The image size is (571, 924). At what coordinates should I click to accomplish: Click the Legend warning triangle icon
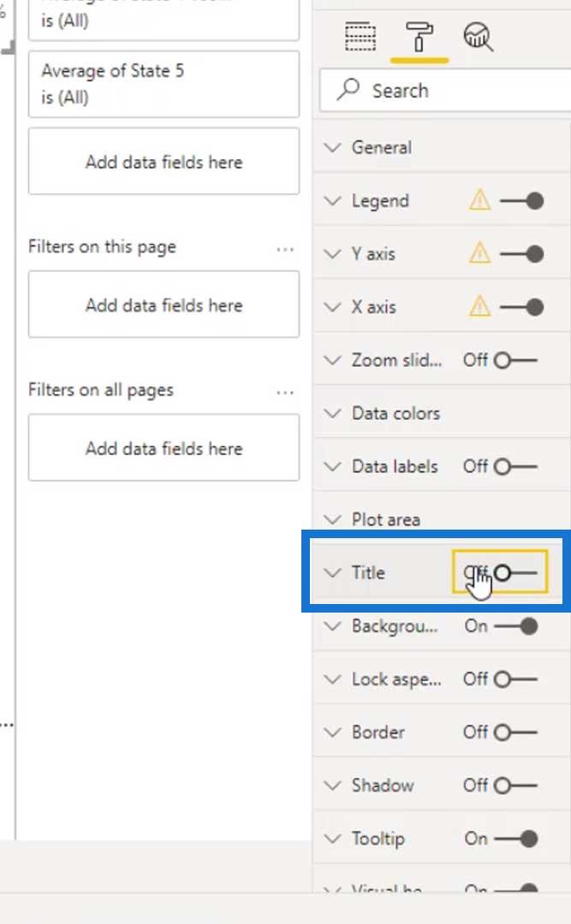tap(479, 200)
